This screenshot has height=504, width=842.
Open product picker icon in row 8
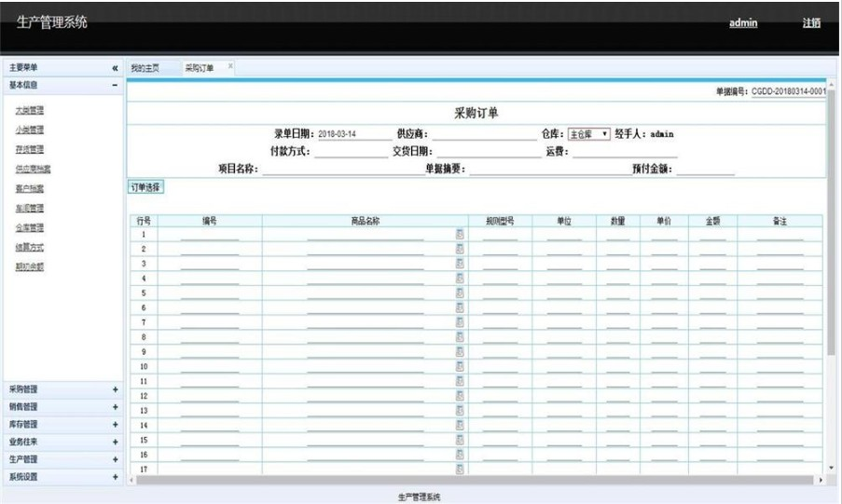coord(460,336)
